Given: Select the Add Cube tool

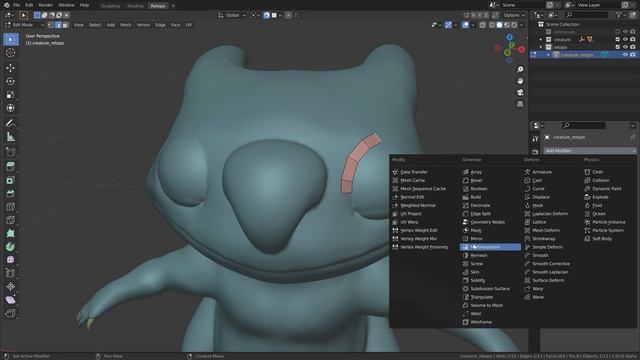Looking at the screenshot, I should coord(11,152).
